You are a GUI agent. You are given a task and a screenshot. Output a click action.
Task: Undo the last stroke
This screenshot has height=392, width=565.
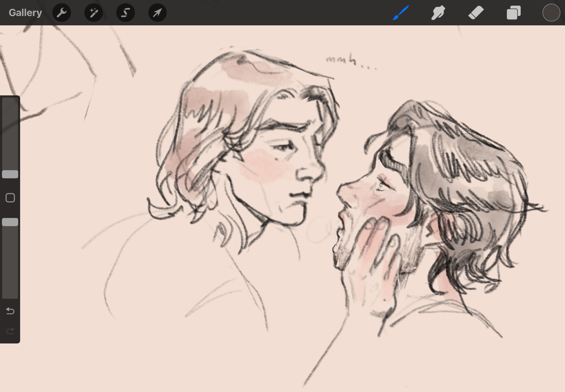click(x=10, y=311)
